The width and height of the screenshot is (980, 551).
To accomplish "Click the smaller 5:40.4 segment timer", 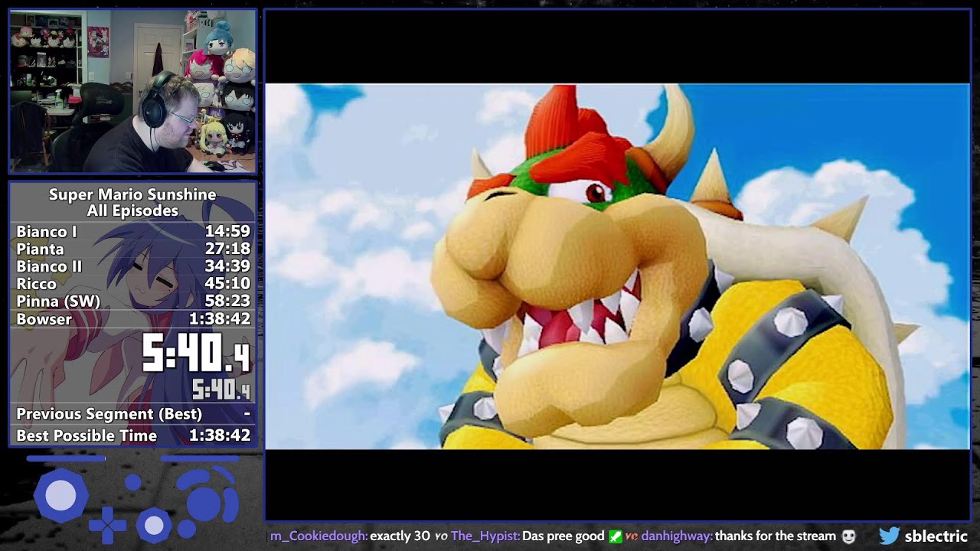I will [x=221, y=390].
